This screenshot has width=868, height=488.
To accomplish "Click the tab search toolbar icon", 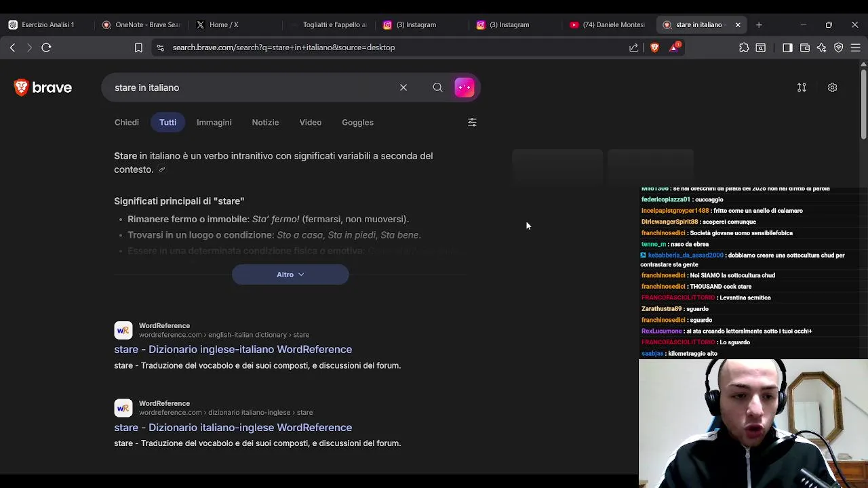I will coord(761,47).
